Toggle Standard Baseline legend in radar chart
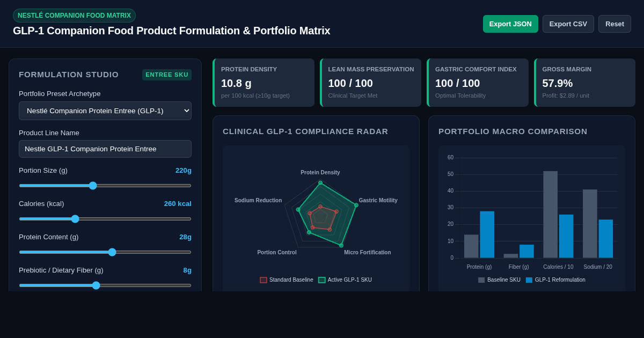Screen dimensions: 644x338 287,280
